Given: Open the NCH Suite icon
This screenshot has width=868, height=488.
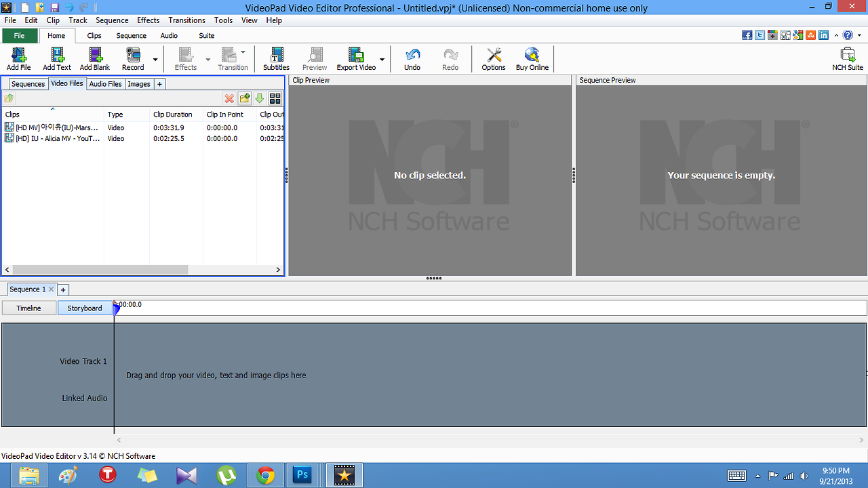Looking at the screenshot, I should (x=848, y=59).
